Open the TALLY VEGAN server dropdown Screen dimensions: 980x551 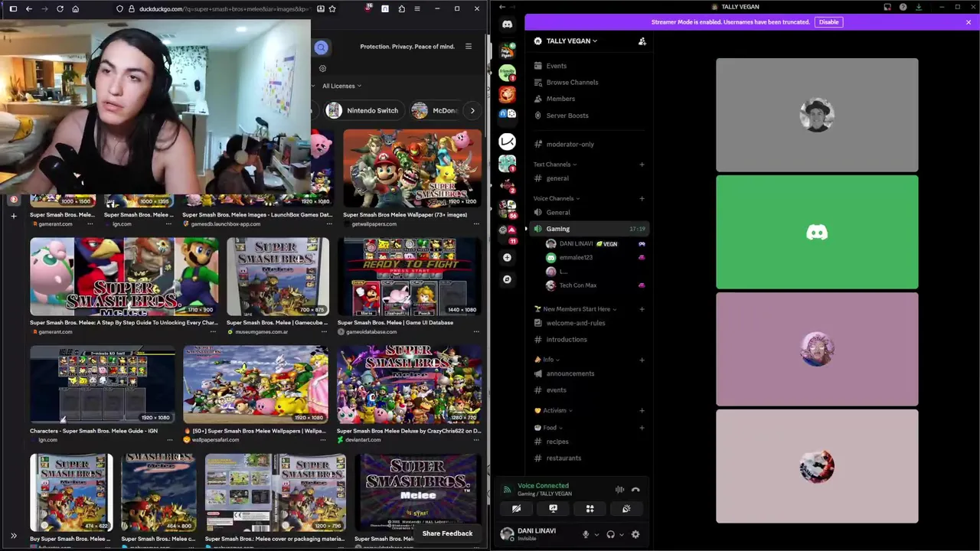[570, 41]
